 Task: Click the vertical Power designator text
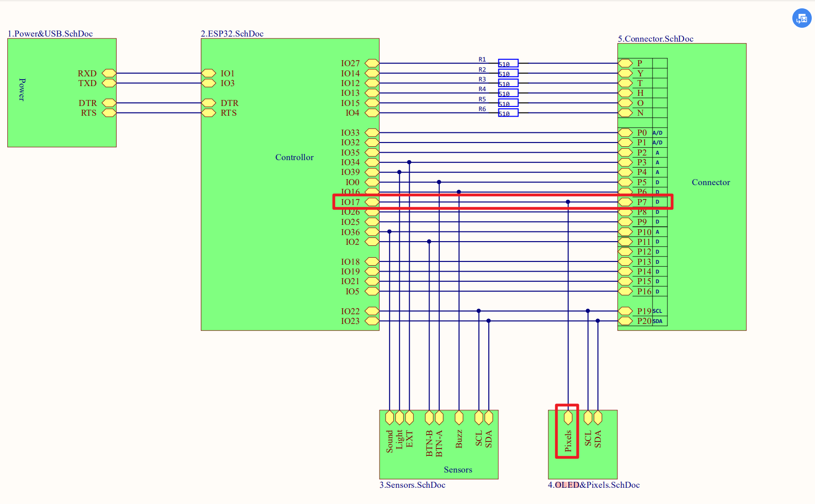click(22, 89)
